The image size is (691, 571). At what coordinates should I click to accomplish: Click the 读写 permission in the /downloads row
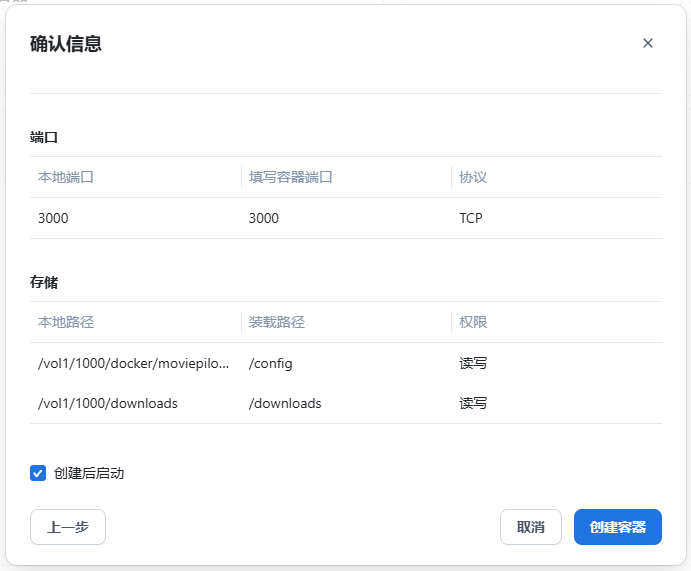(x=473, y=403)
